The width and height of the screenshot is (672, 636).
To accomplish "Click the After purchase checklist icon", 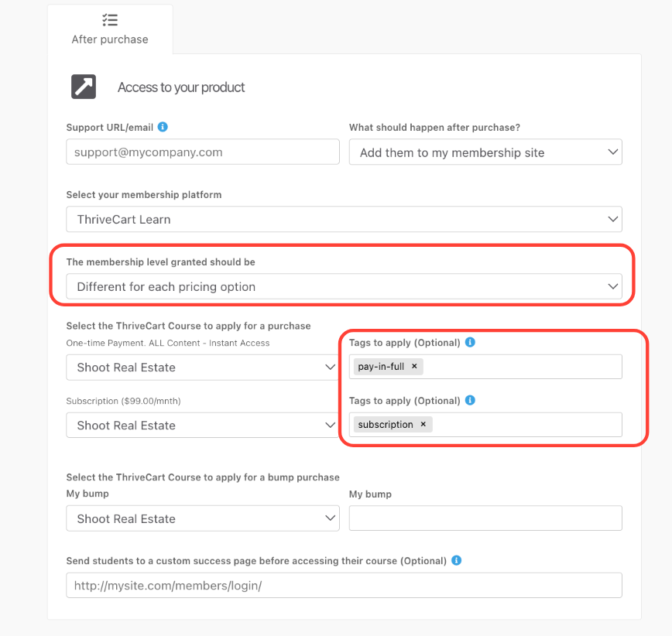I will pos(109,20).
